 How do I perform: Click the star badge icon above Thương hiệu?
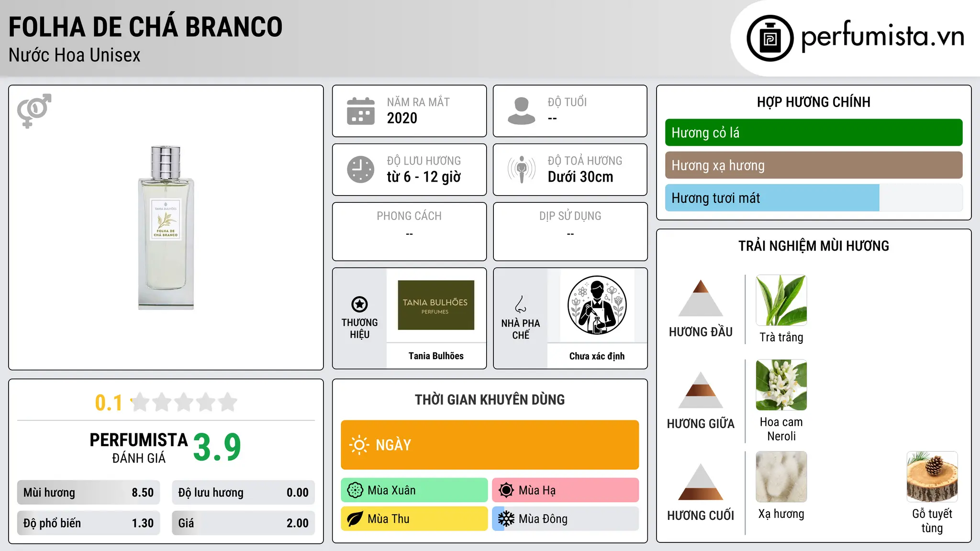pyautogui.click(x=359, y=304)
